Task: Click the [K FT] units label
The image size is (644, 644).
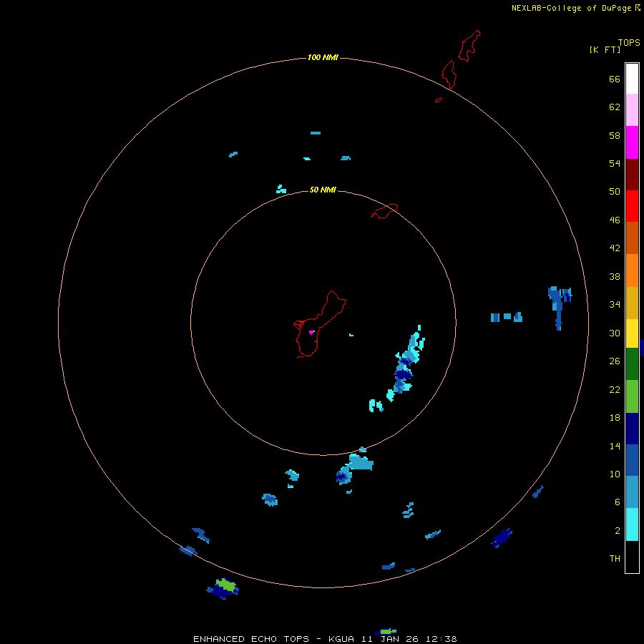Action: tap(605, 49)
